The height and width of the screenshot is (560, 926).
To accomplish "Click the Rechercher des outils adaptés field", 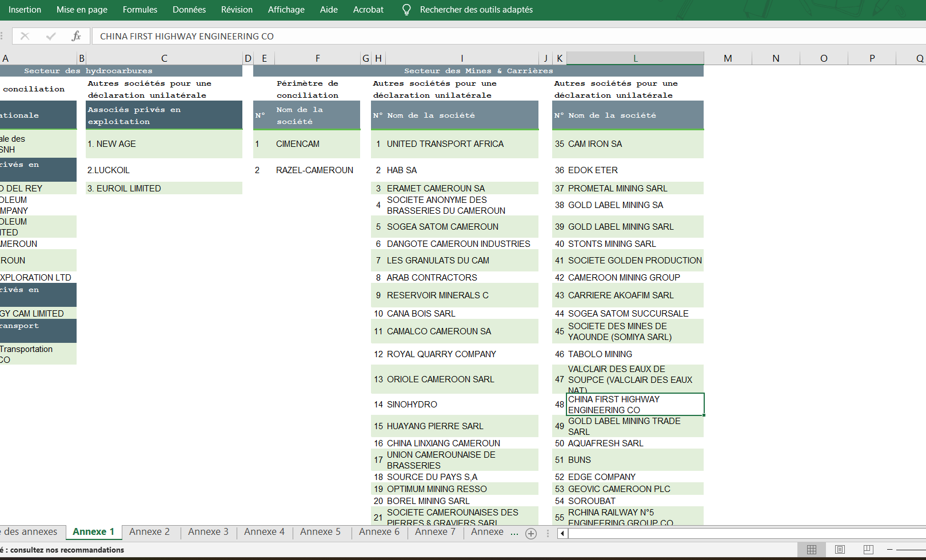I will (x=476, y=10).
